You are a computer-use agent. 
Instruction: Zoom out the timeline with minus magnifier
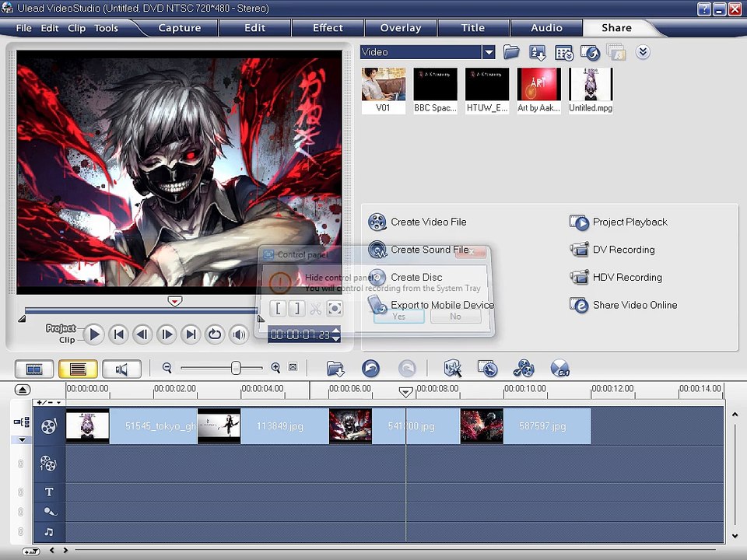(x=167, y=368)
